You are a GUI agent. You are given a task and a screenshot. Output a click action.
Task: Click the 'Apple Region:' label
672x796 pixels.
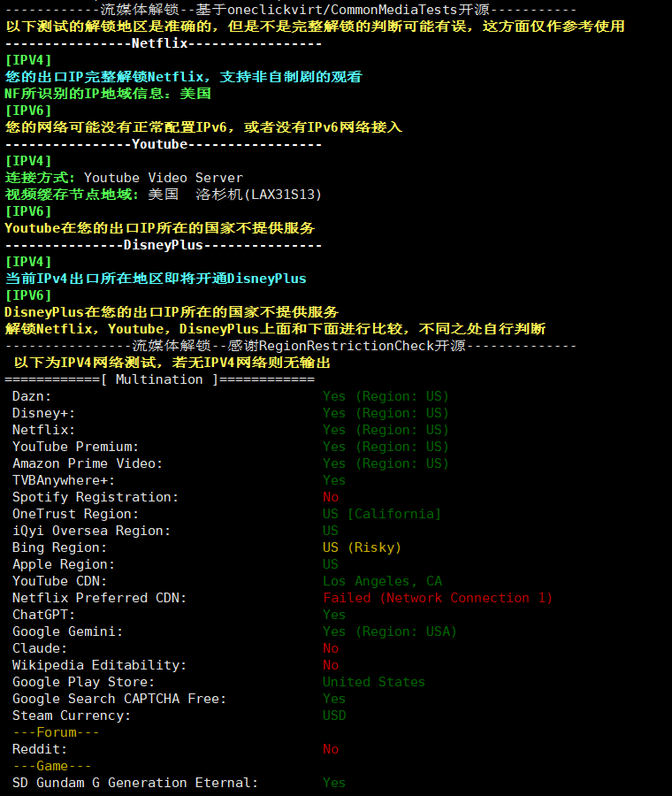[64, 564]
